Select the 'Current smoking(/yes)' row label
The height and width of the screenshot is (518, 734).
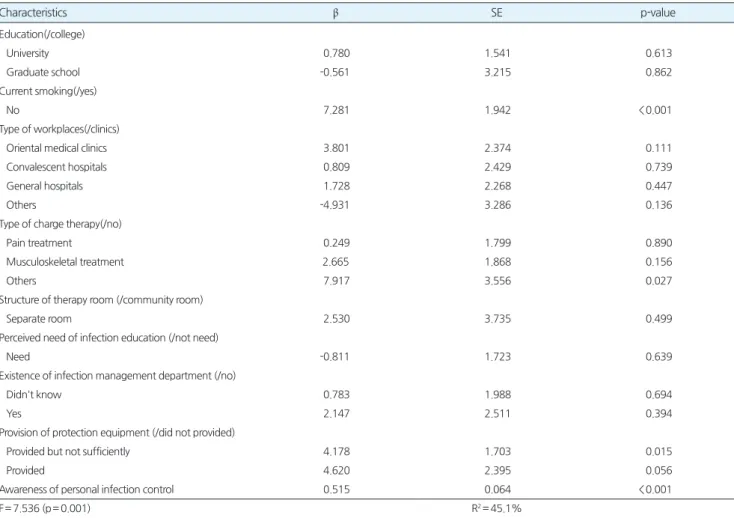click(x=48, y=91)
